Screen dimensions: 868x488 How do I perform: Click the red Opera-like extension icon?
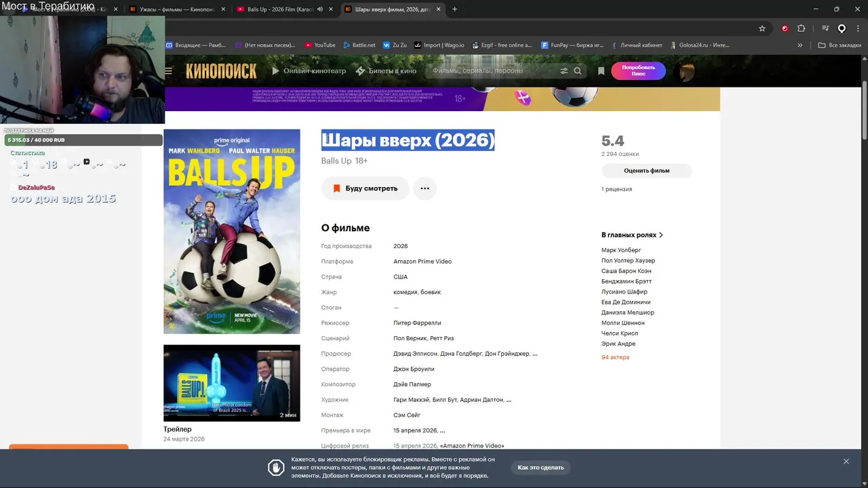click(x=785, y=28)
